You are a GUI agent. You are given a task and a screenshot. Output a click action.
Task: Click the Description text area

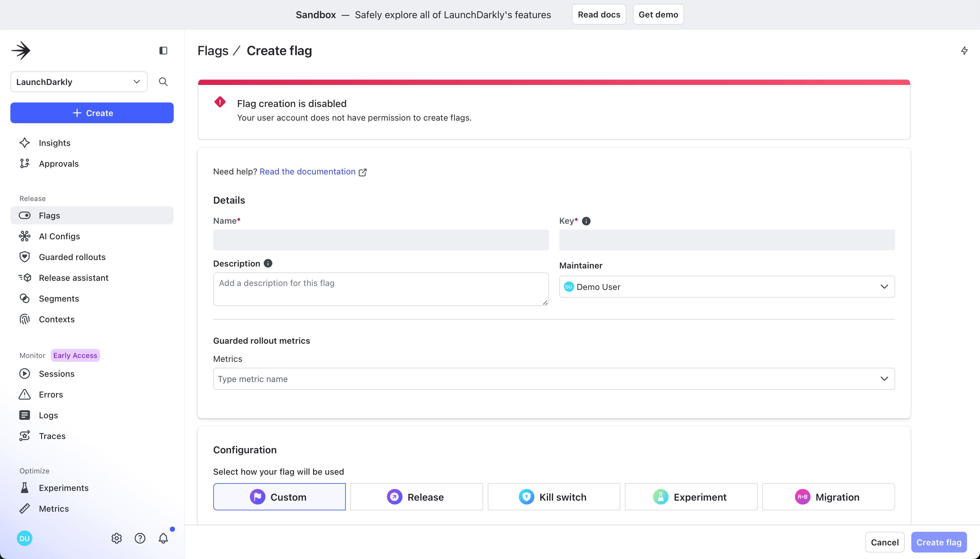381,289
